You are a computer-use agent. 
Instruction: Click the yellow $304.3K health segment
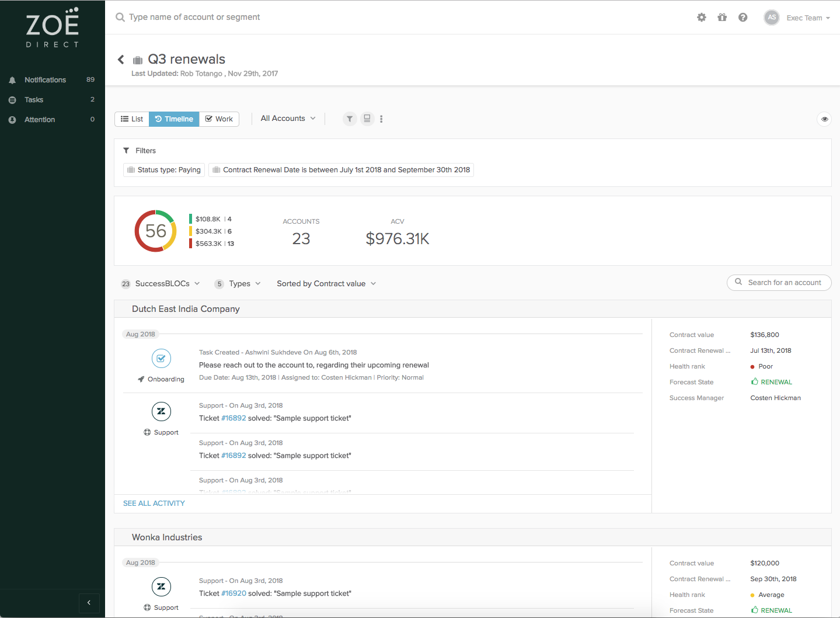point(210,231)
